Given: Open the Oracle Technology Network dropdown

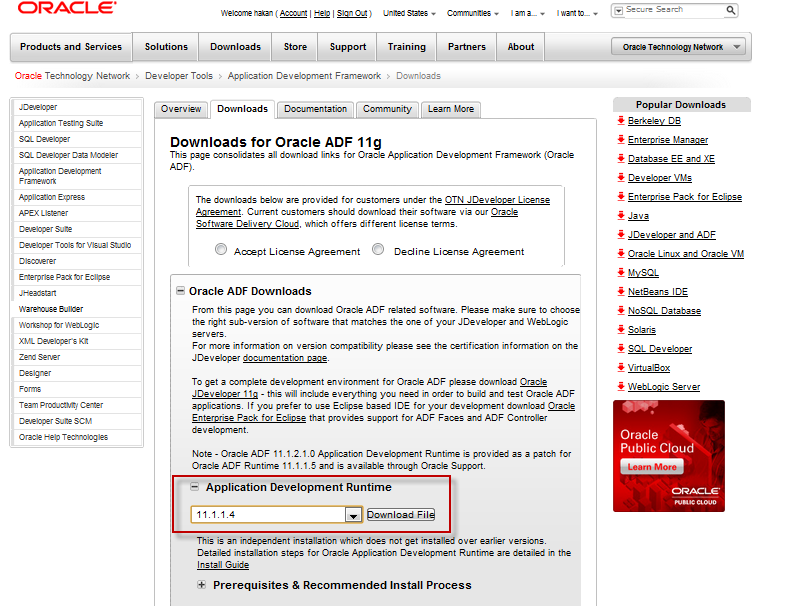Looking at the screenshot, I should coord(678,47).
